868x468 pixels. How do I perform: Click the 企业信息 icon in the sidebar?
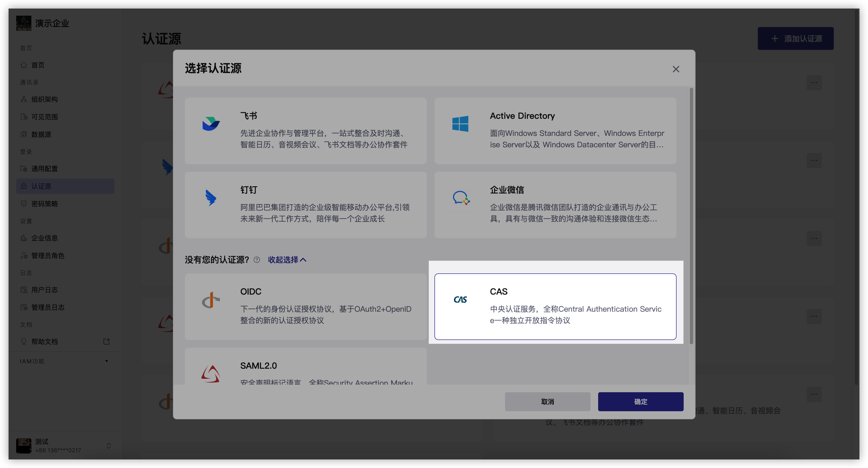(24, 238)
